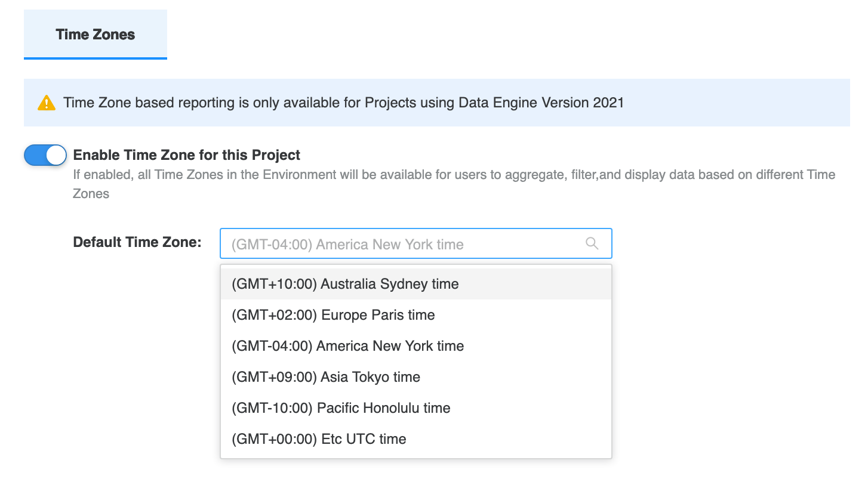
Task: Click the (GMT+10:00) offset in first option
Action: [x=273, y=284]
